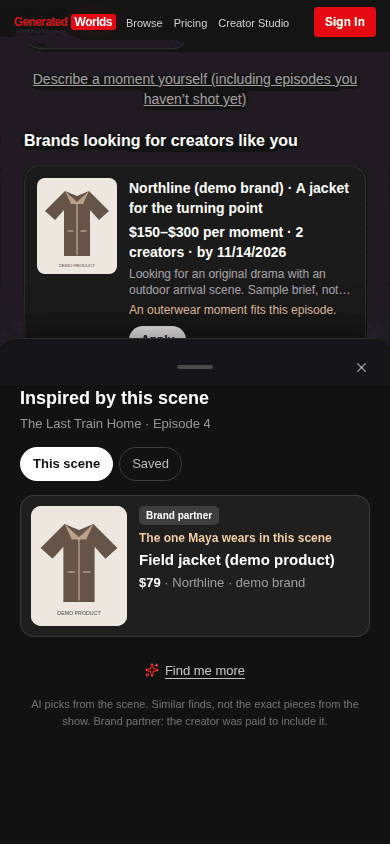Viewport: 390px width, 844px height.
Task: Click the 'Find me more' link
Action: 205,671
